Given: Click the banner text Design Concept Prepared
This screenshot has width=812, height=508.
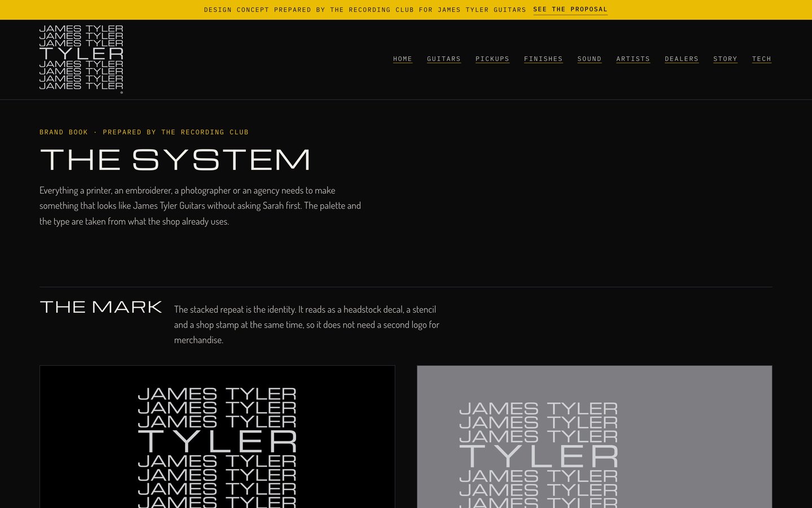Looking at the screenshot, I should (x=365, y=10).
